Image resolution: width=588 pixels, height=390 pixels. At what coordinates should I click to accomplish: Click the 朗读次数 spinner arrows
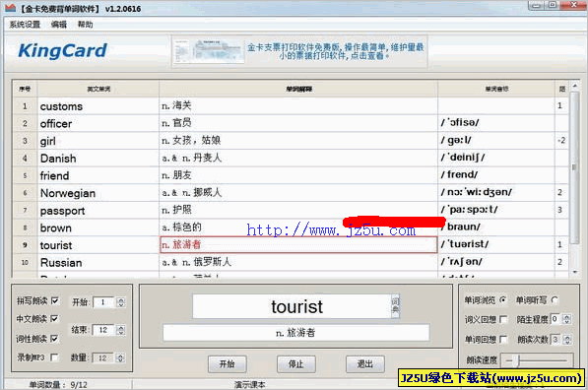click(x=567, y=340)
